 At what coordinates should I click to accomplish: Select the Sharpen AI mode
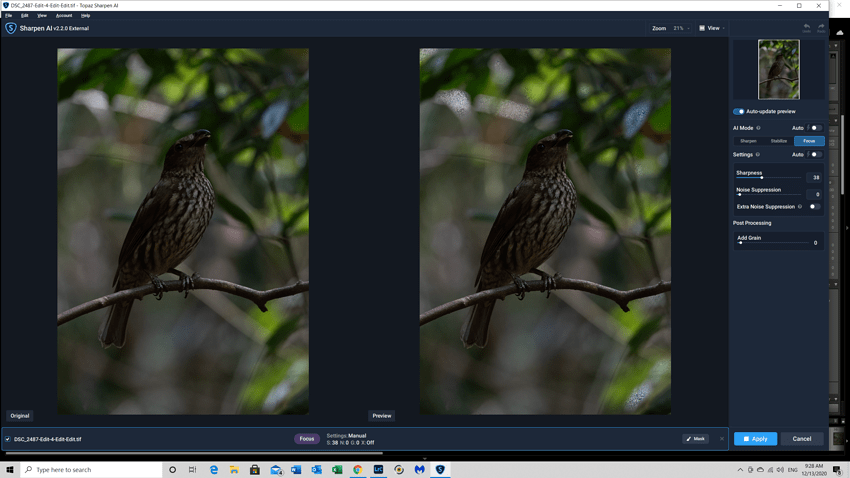click(x=749, y=141)
